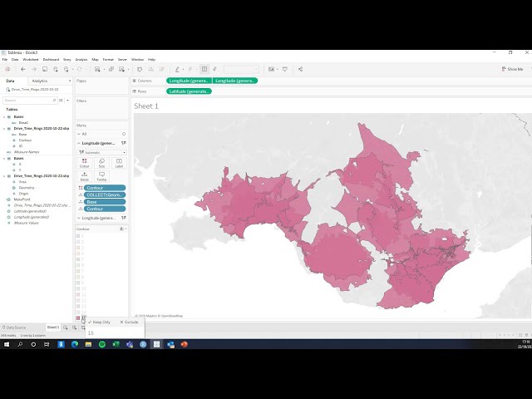Click the New worksheet tab icon beside Sheet 1
The height and width of the screenshot is (399, 532).
pyautogui.click(x=66, y=328)
